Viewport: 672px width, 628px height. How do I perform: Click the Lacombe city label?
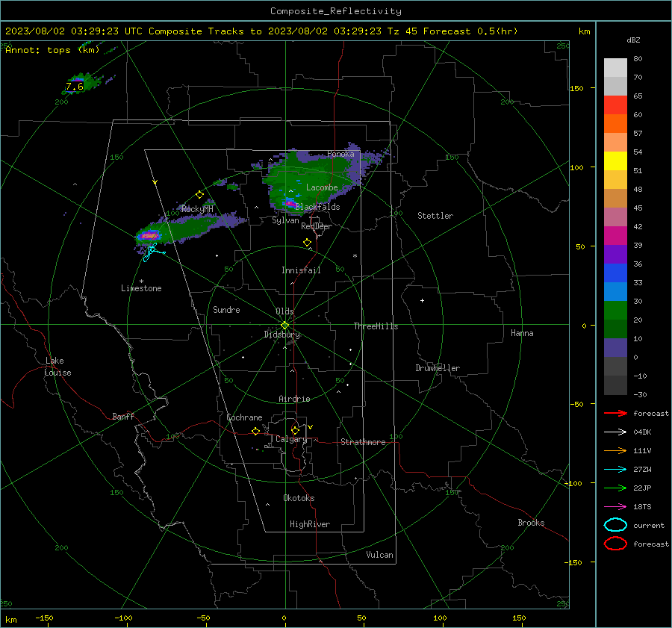point(322,187)
